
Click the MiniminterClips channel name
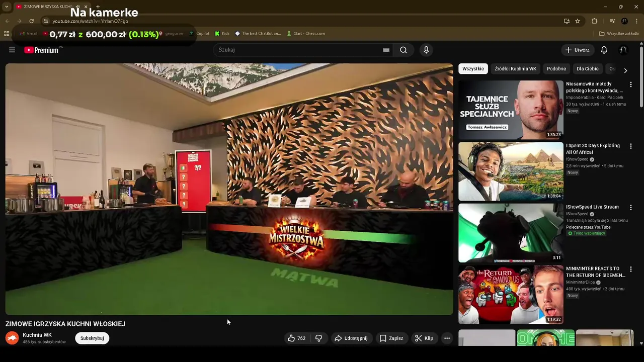click(581, 282)
